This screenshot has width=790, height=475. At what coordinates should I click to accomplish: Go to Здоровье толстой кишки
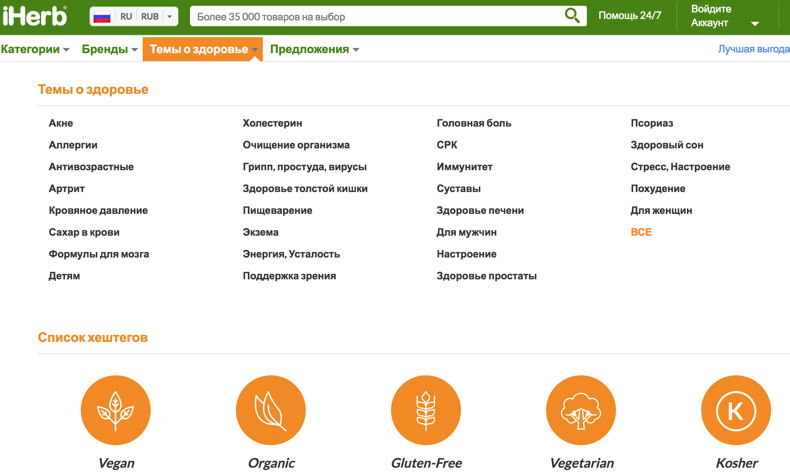[305, 189]
